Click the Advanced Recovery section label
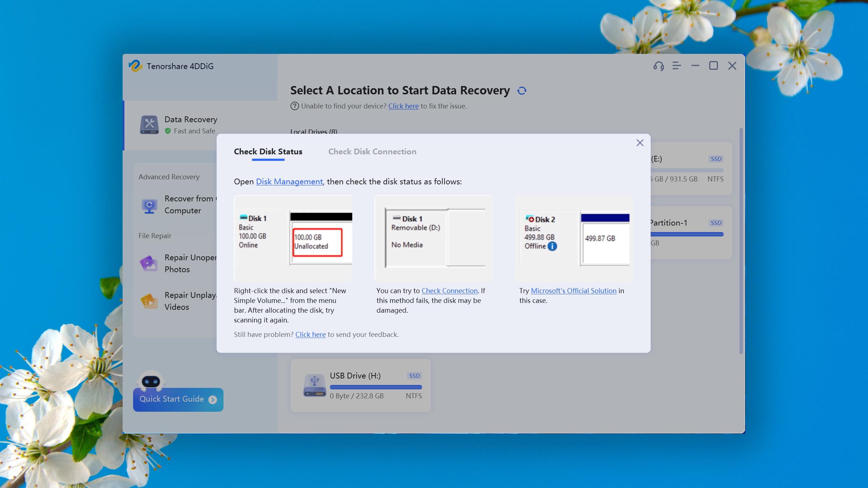Viewport: 868px width, 488px height. coord(169,177)
